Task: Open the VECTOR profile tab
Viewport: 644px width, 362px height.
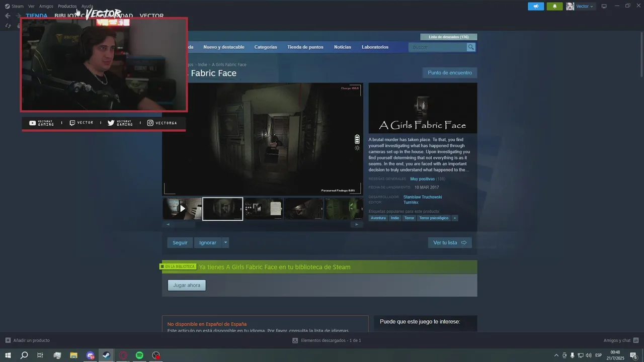Action: point(151,16)
